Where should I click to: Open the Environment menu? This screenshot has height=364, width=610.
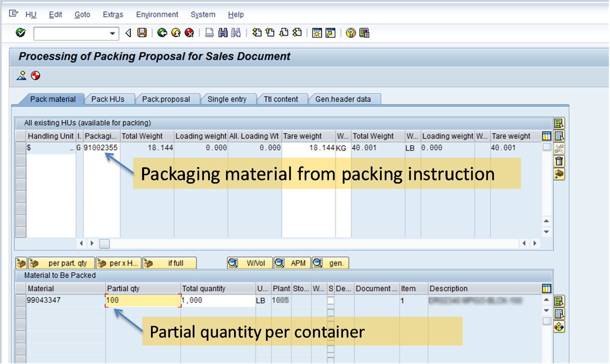(157, 14)
